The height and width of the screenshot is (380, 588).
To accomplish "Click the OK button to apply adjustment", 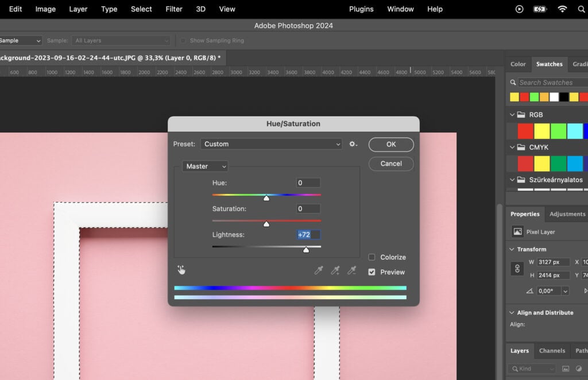I will pyautogui.click(x=391, y=144).
